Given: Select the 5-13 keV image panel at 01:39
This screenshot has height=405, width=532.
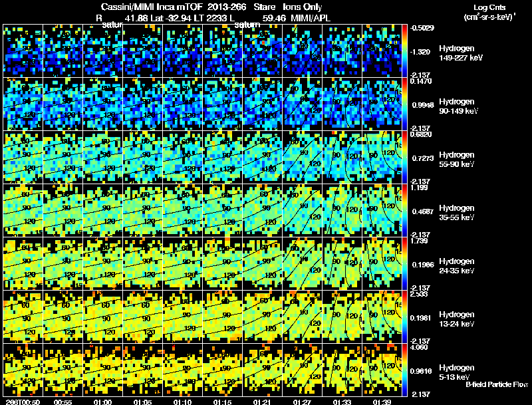Looking at the screenshot, I should 382,370.
